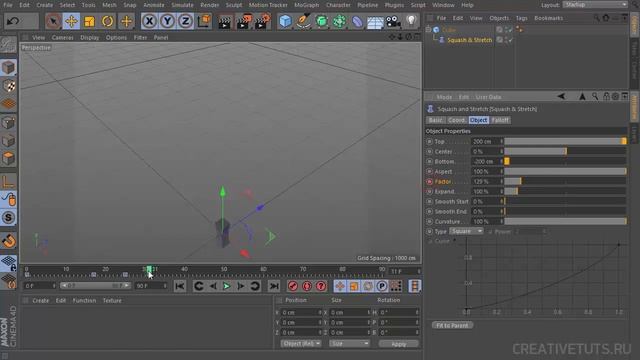Activate the Rotate tool
Viewport: 640px width, 360px height.
107,21
